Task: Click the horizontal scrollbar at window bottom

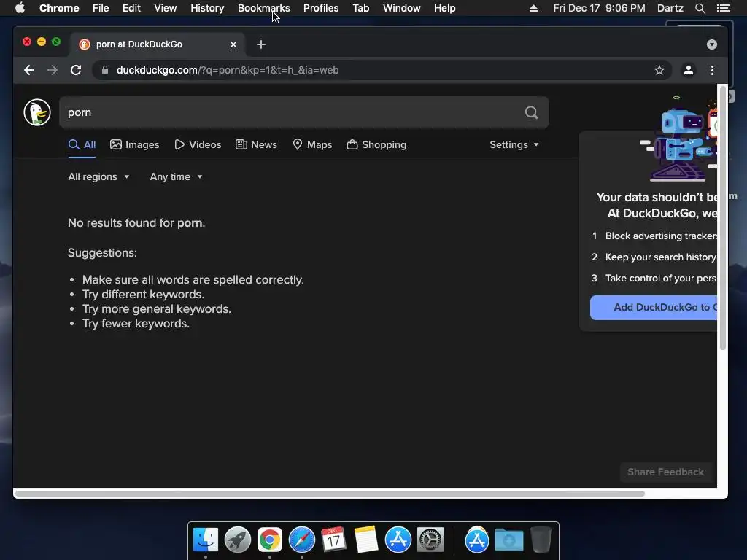Action: click(330, 494)
